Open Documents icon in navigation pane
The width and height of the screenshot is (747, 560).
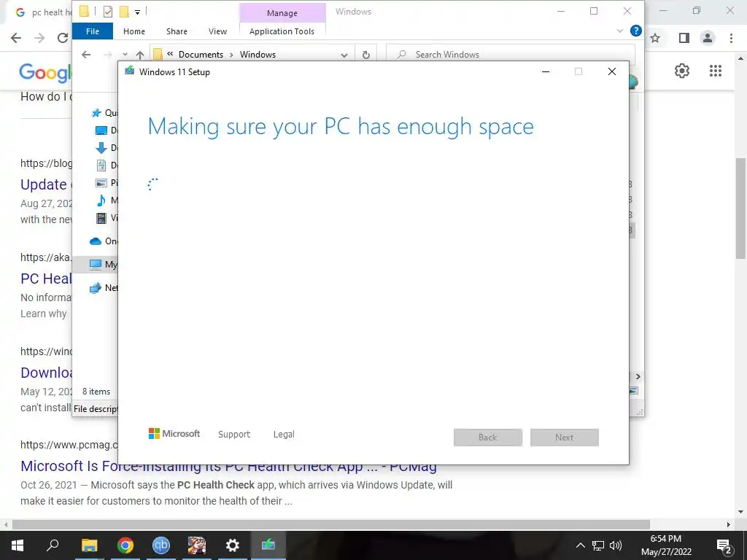pos(101,166)
